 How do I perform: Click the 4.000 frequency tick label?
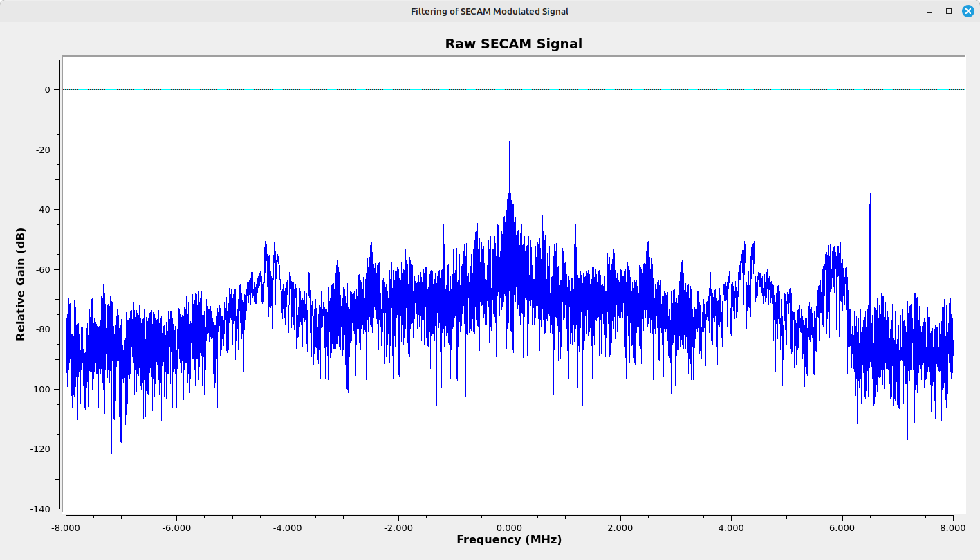tap(731, 527)
